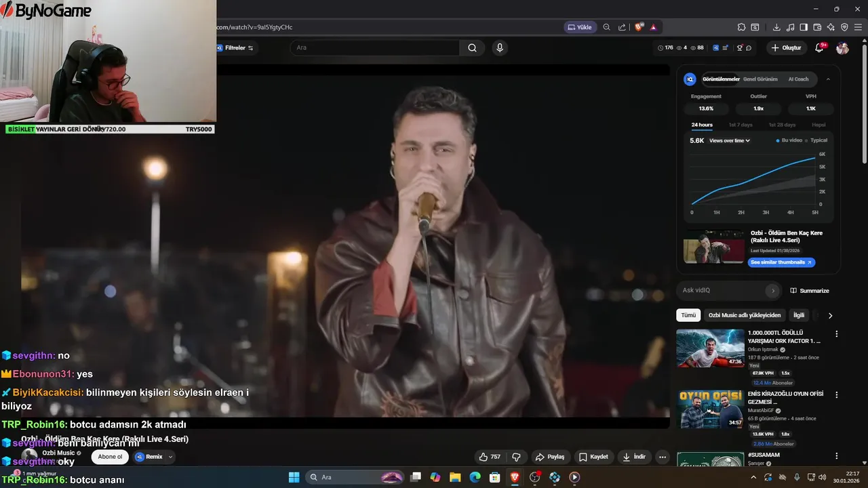Viewport: 868px width, 488px height.
Task: Click the vidIQ IQ square icon in header
Action: coord(715,48)
